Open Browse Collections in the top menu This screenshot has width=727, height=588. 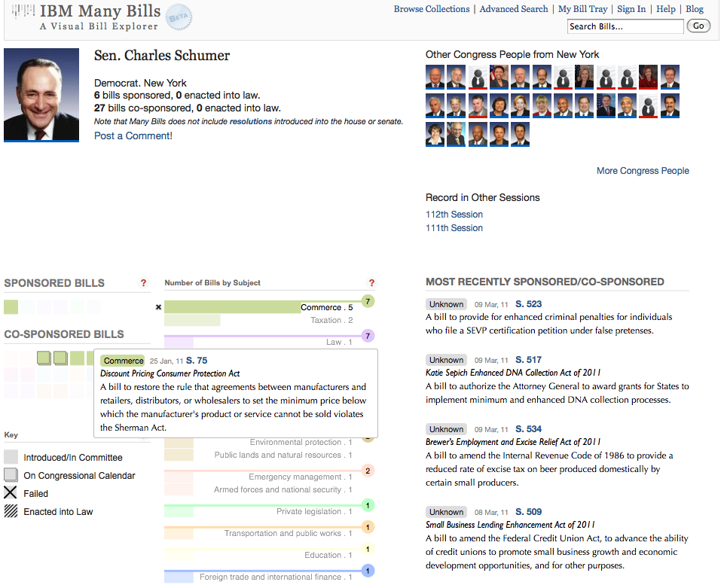click(432, 9)
